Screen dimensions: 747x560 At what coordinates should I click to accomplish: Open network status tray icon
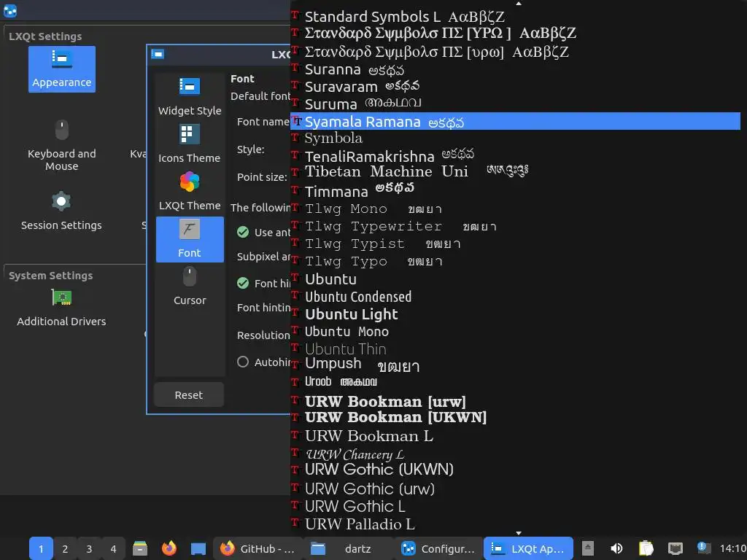[x=675, y=548]
